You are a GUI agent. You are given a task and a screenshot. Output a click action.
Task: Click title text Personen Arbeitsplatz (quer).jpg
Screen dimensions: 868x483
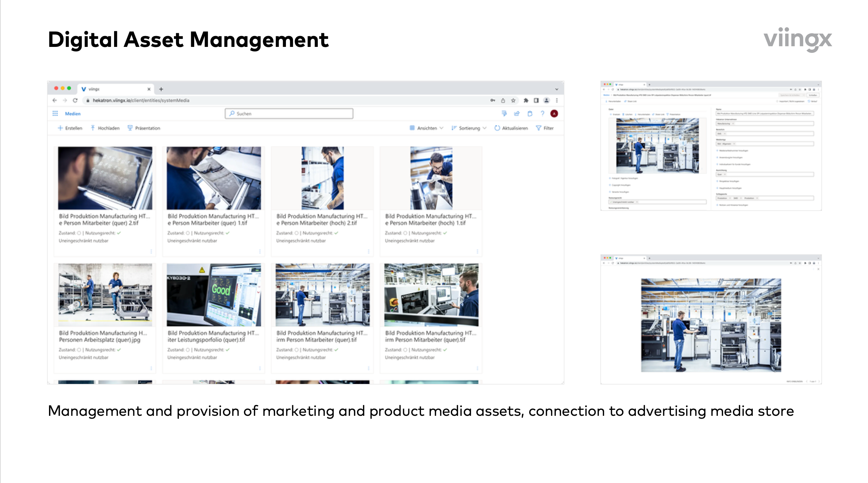tap(100, 340)
